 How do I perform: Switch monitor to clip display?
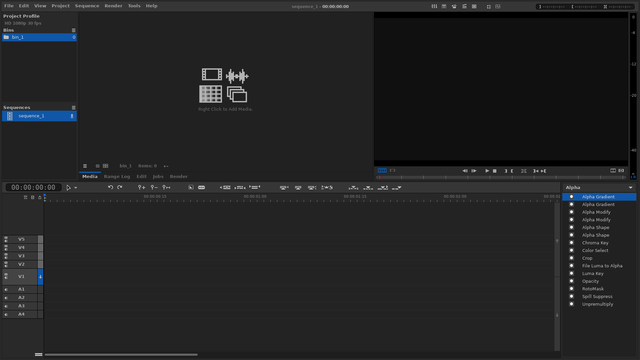click(392, 171)
